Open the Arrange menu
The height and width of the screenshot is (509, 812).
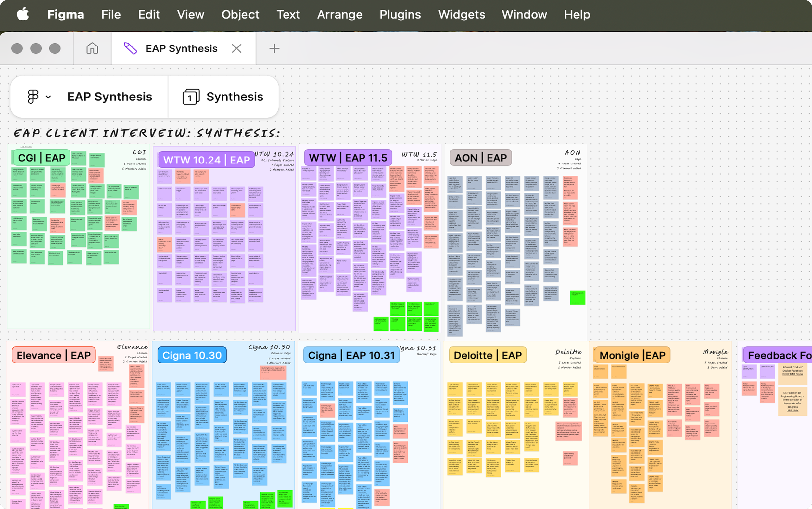point(340,15)
